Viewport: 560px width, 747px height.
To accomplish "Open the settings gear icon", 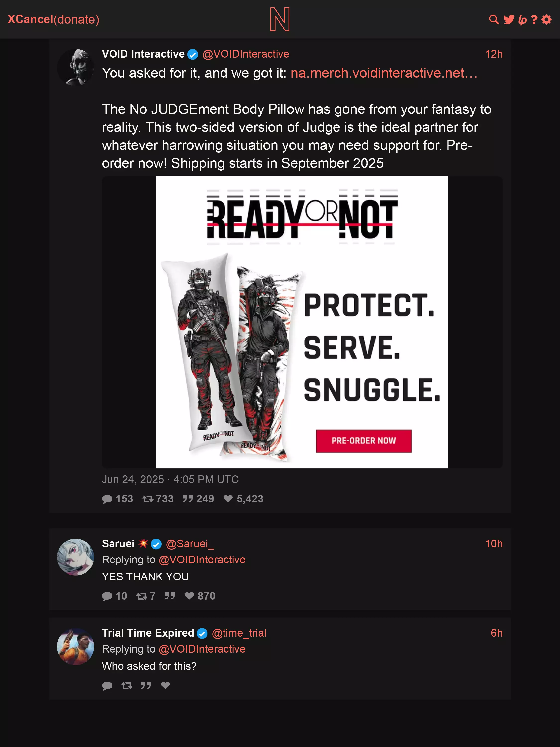I will click(546, 20).
